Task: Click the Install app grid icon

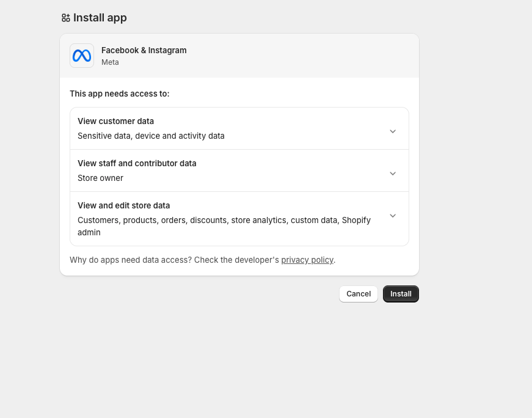Action: (x=66, y=18)
